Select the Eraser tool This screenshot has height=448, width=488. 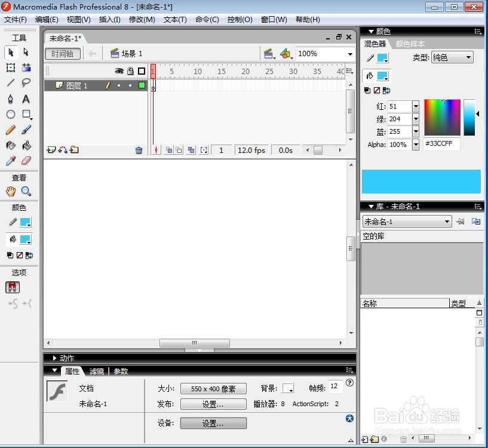tap(26, 161)
